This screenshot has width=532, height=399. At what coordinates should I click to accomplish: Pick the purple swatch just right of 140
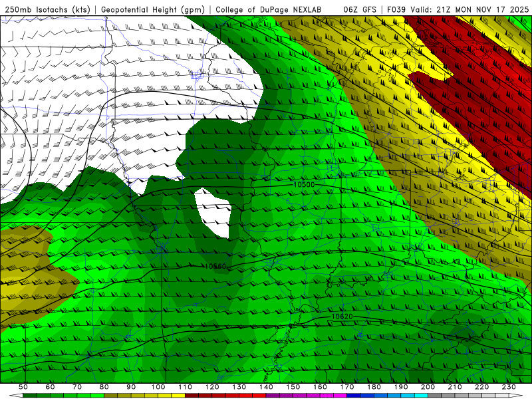[x=273, y=396]
